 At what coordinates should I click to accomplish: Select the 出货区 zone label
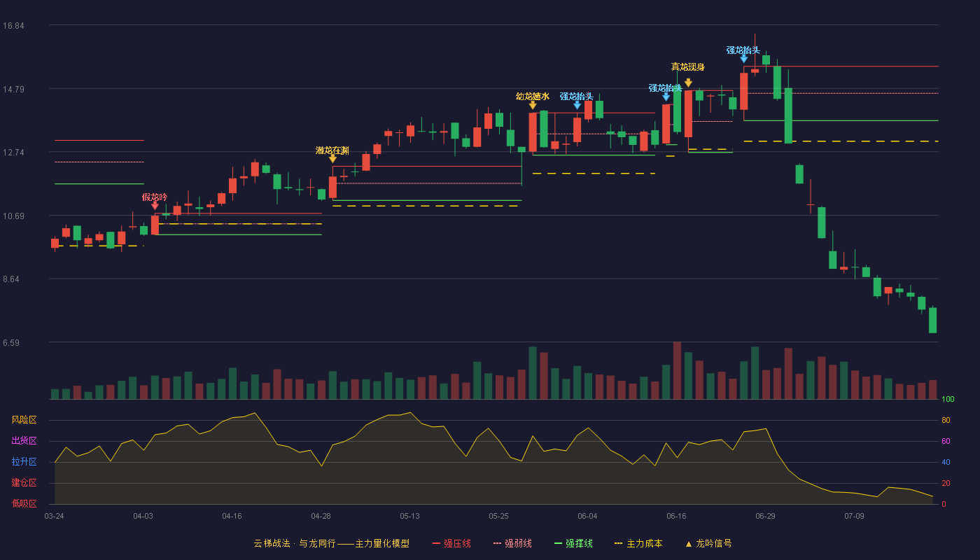[24, 441]
